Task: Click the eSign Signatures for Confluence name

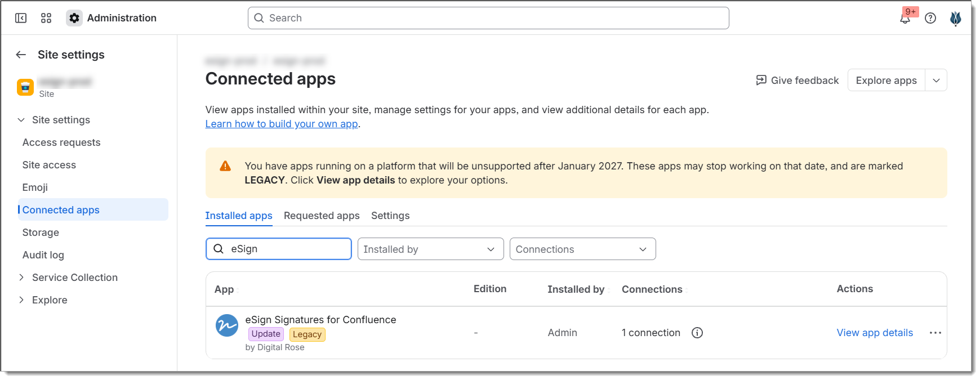Action: (x=320, y=320)
